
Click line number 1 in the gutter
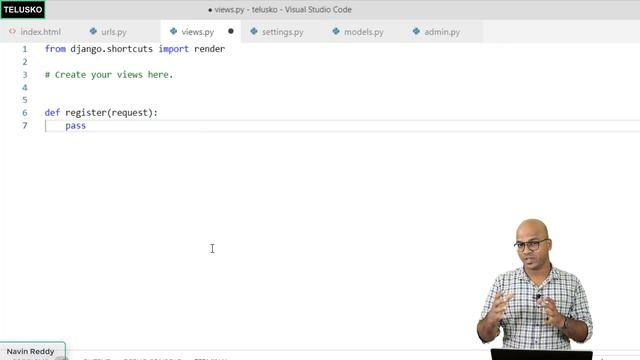click(x=25, y=49)
